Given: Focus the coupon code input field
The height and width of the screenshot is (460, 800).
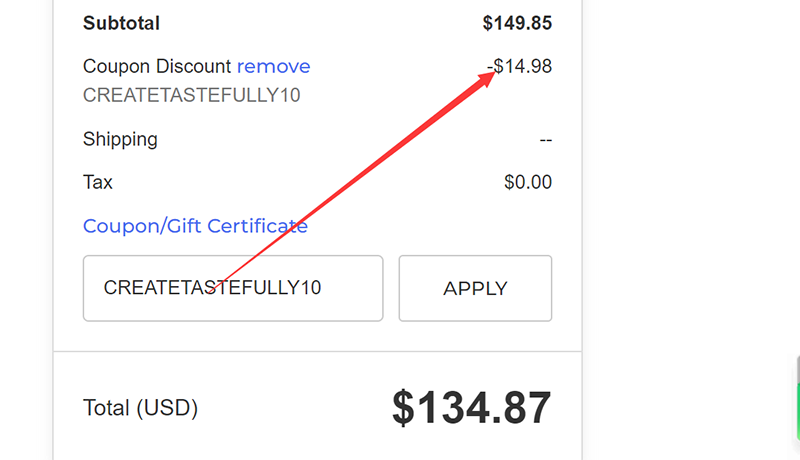Looking at the screenshot, I should tap(232, 288).
